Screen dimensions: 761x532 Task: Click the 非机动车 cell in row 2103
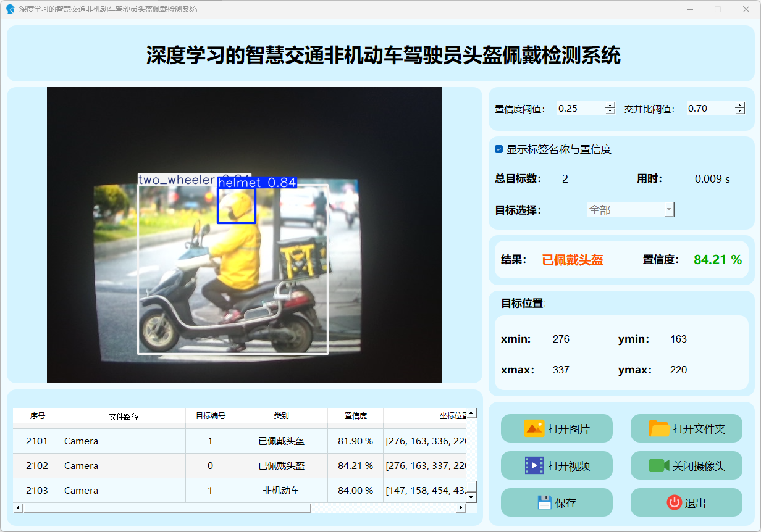pos(281,491)
